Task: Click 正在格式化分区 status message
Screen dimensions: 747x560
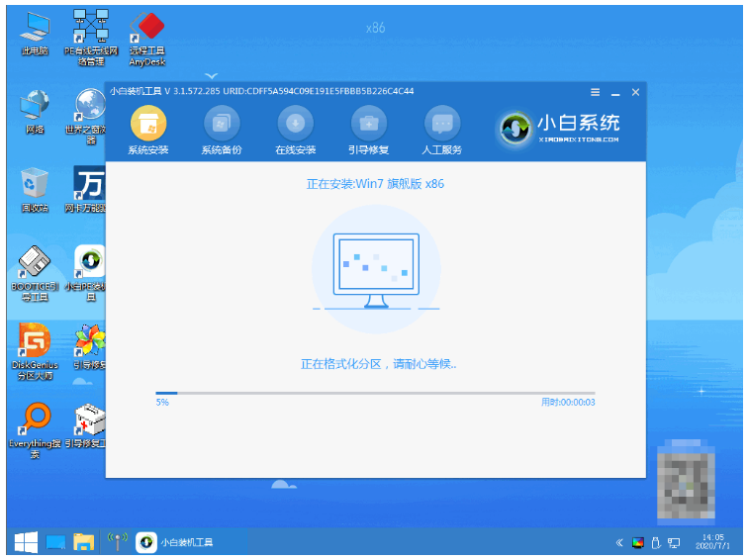Action: click(x=378, y=365)
